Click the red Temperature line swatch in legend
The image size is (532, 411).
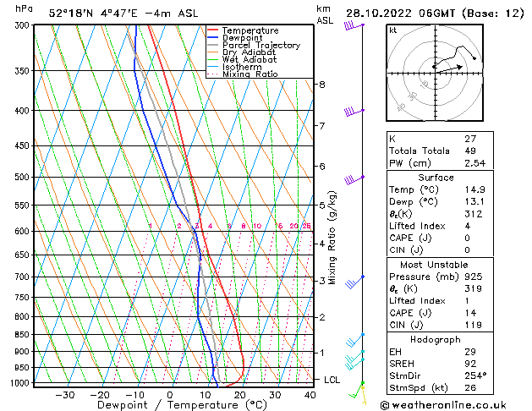(214, 30)
